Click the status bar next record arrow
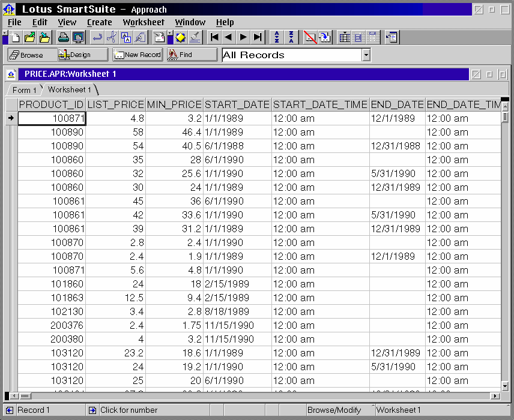The height and width of the screenshot is (420, 514). (92, 410)
